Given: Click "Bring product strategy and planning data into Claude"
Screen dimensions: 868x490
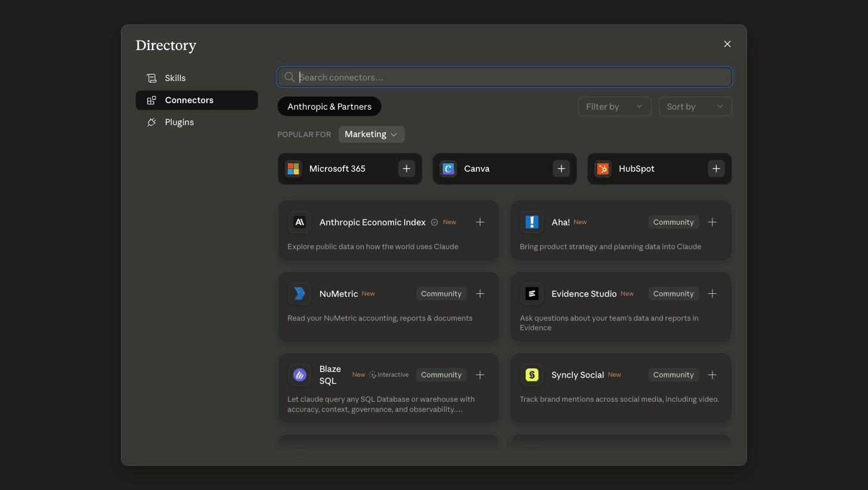Looking at the screenshot, I should (610, 247).
